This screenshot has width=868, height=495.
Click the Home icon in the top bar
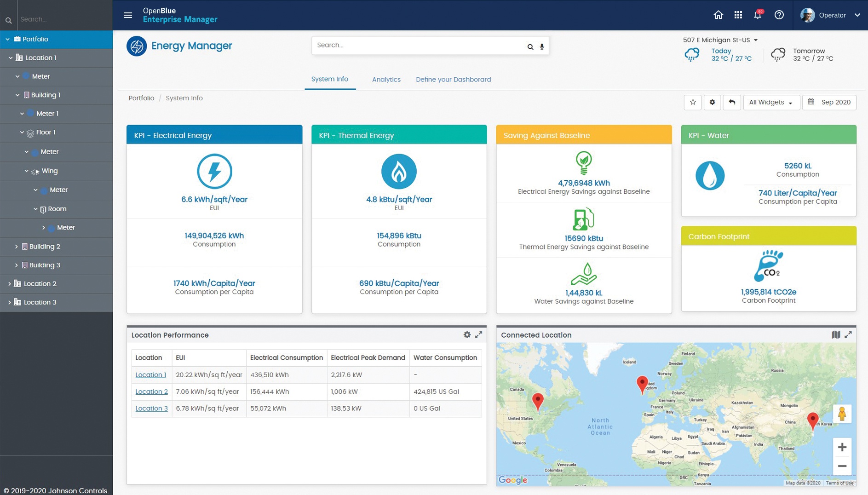tap(719, 15)
